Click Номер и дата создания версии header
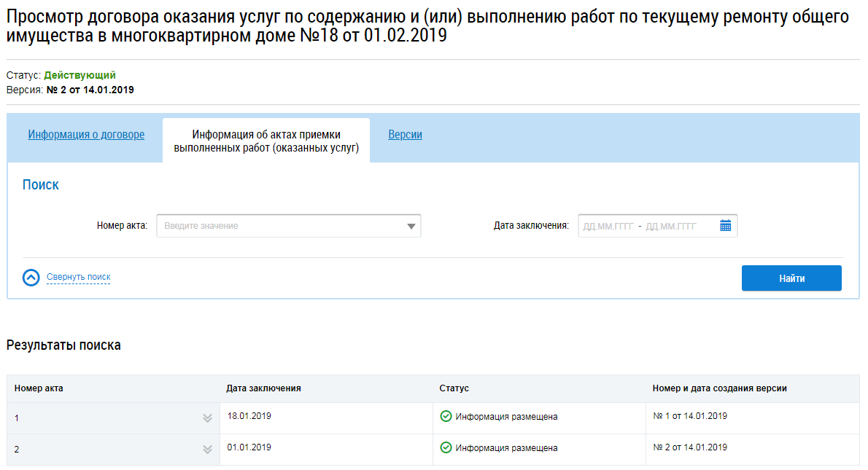Screen dimensions: 868x470 point(719,388)
